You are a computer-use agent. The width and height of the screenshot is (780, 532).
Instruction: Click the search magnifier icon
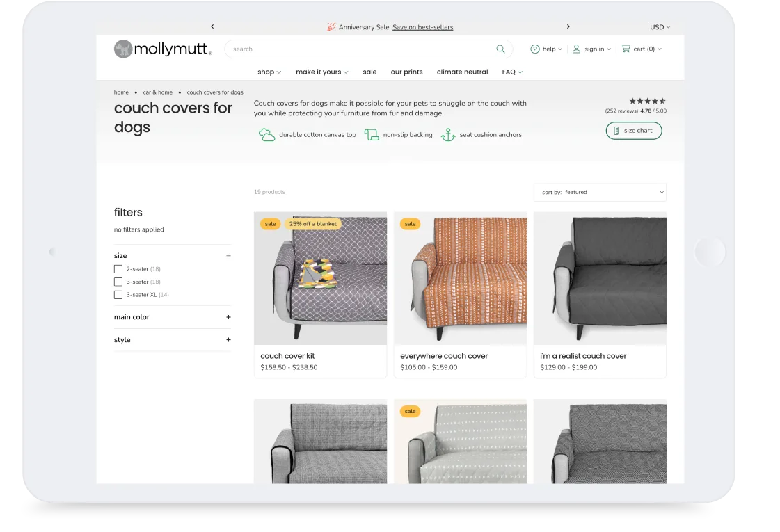coord(500,49)
